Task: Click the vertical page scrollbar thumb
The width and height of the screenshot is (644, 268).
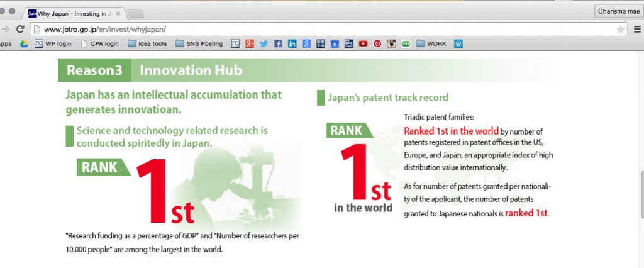Action: pyautogui.click(x=641, y=195)
